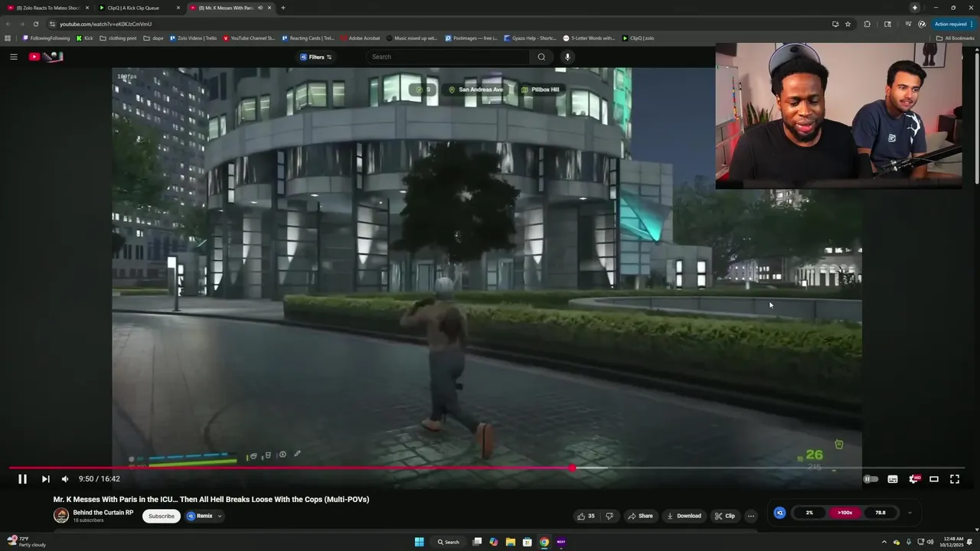
Task: Select the Mr. K Messes With Paris tab
Action: (226, 8)
